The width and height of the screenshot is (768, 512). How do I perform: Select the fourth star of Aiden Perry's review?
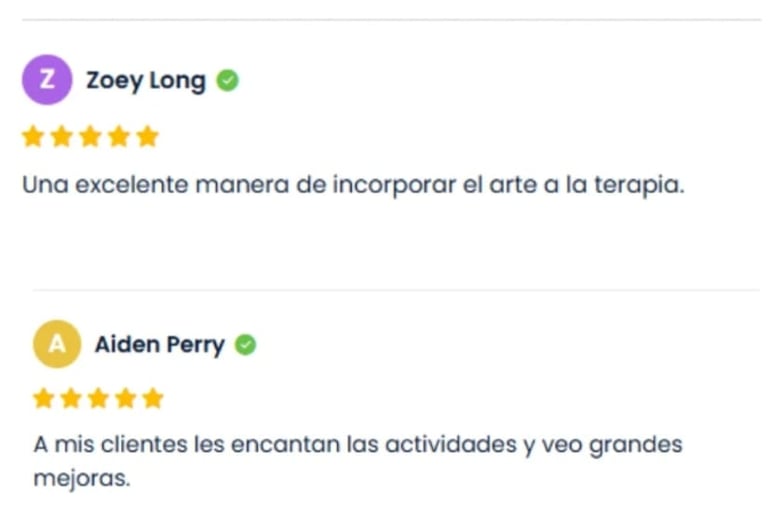coord(125,399)
